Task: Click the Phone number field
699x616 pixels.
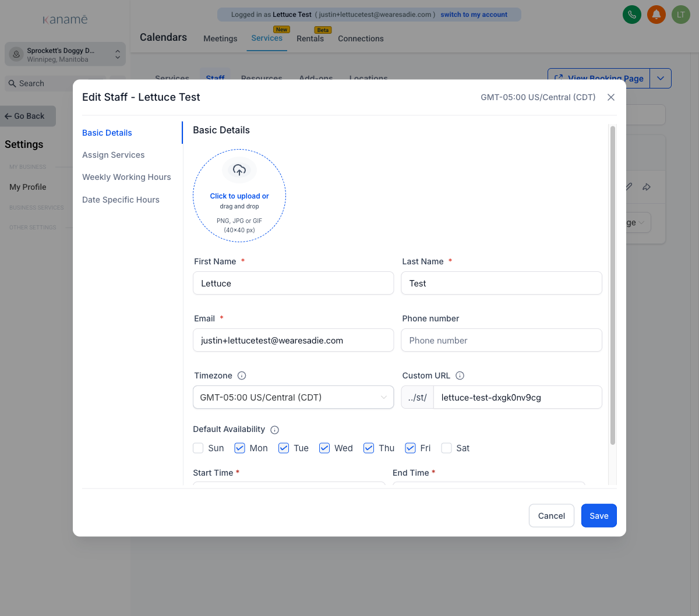Action: (502, 340)
